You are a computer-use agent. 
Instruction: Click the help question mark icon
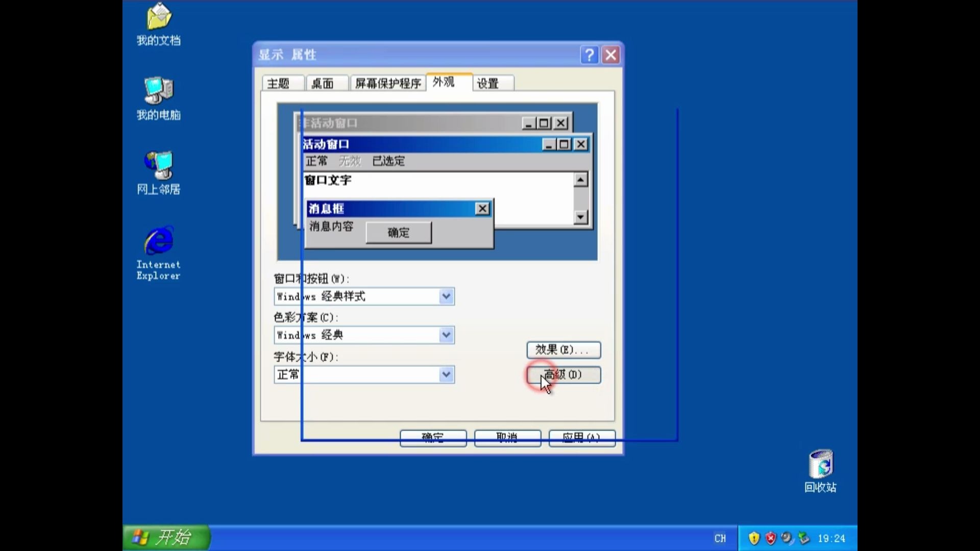click(x=590, y=55)
